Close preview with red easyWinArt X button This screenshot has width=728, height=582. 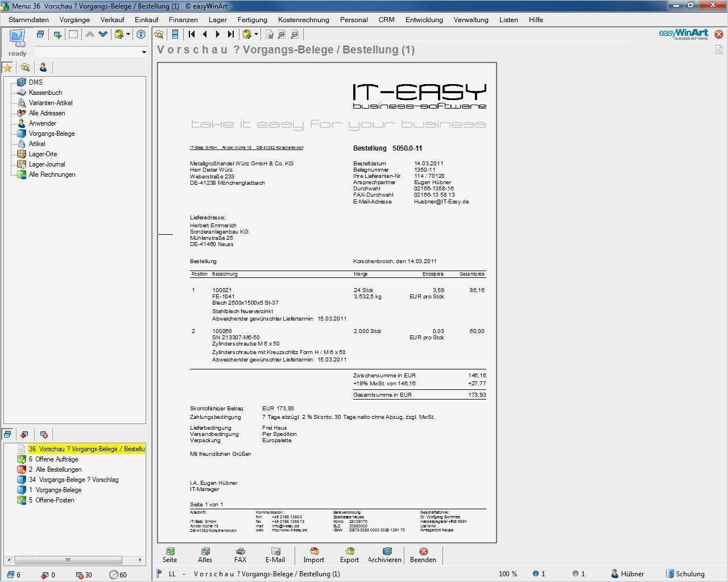(719, 34)
